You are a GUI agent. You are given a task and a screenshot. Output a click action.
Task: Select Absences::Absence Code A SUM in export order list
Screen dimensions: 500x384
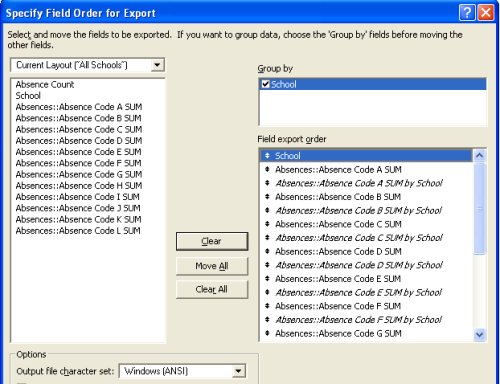click(338, 169)
